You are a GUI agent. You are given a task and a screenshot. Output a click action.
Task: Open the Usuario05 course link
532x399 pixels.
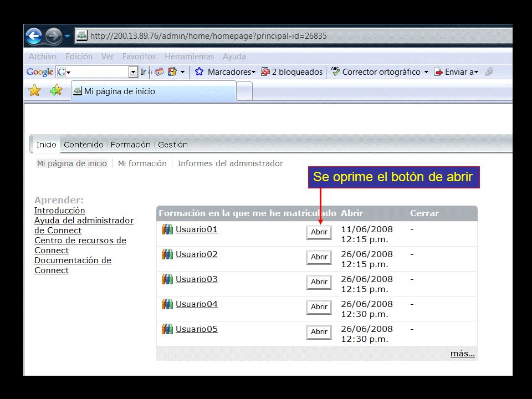point(196,329)
